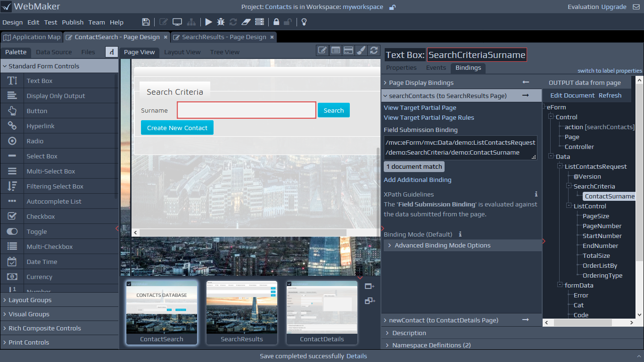The image size is (644, 362).
Task: Click the list form icon above design canvas
Action: coord(335,50)
